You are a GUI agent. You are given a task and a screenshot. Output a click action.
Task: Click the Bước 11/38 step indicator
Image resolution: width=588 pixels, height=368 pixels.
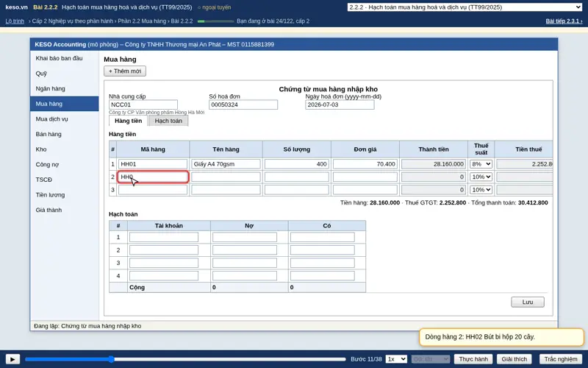pos(366,359)
